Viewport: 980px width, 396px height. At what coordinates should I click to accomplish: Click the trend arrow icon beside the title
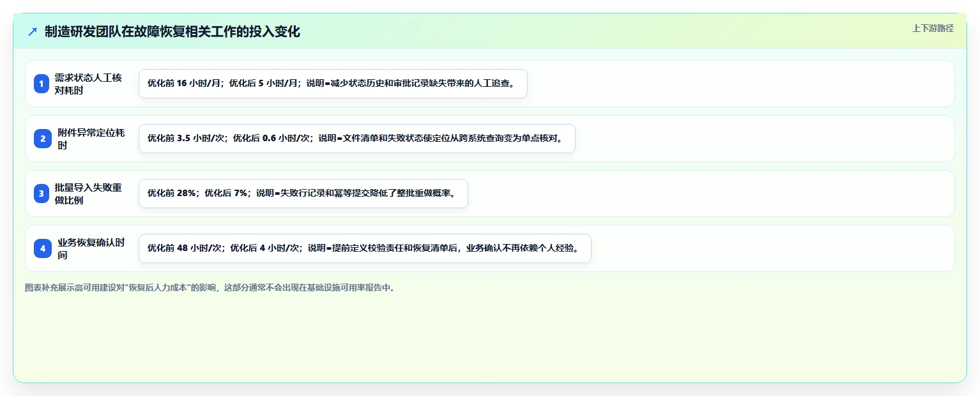tap(33, 31)
